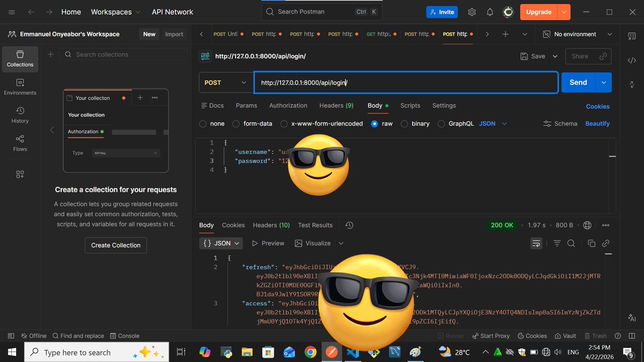Click the response link icon
The height and width of the screenshot is (362, 644).
[x=606, y=243]
